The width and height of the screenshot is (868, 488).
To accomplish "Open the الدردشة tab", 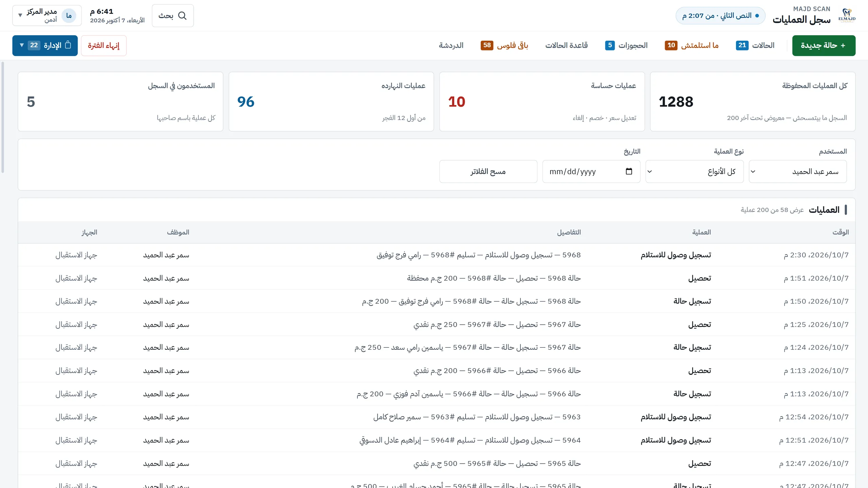I will coord(451,45).
